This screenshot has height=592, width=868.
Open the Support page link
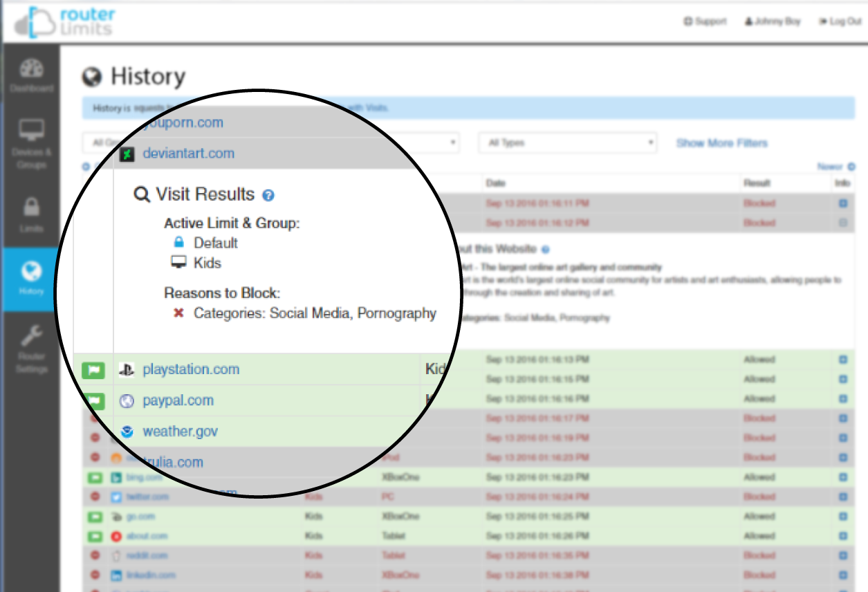point(705,21)
